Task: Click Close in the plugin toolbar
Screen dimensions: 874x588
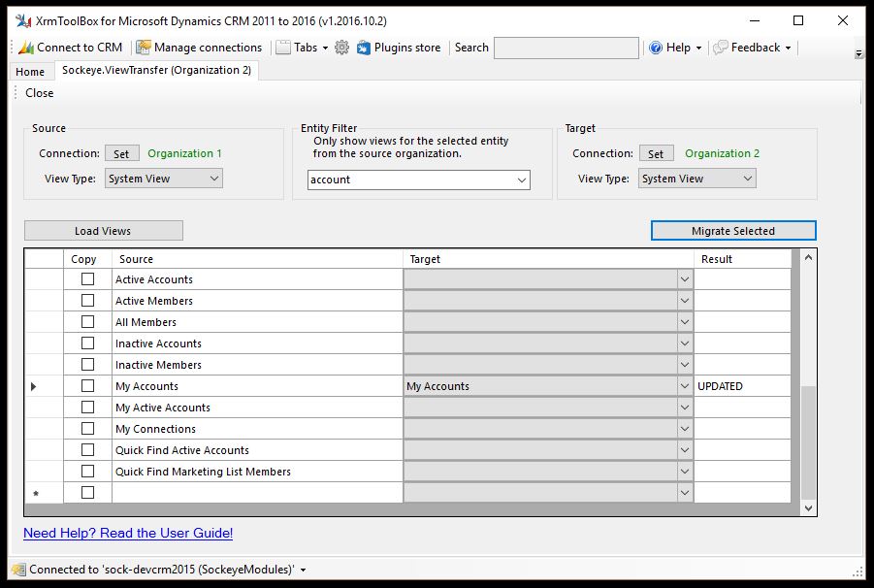Action: pos(40,93)
